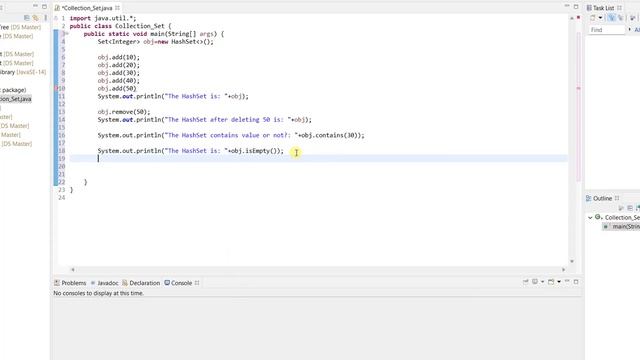This screenshot has width=640, height=360.
Task: Select the Outline view tab
Action: pos(599,198)
